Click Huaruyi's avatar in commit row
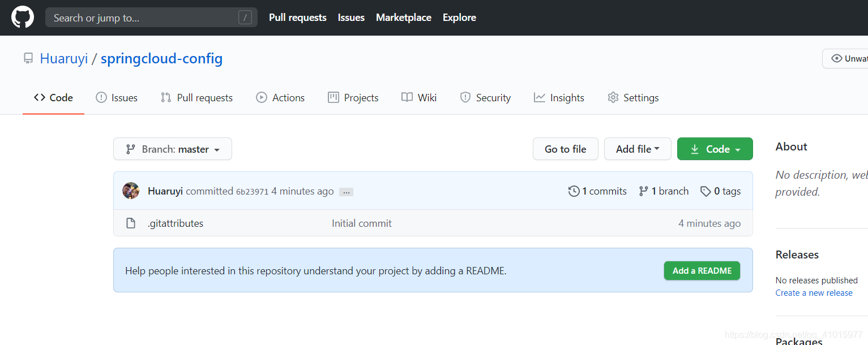Screen dimensions: 868x345 (x=131, y=191)
